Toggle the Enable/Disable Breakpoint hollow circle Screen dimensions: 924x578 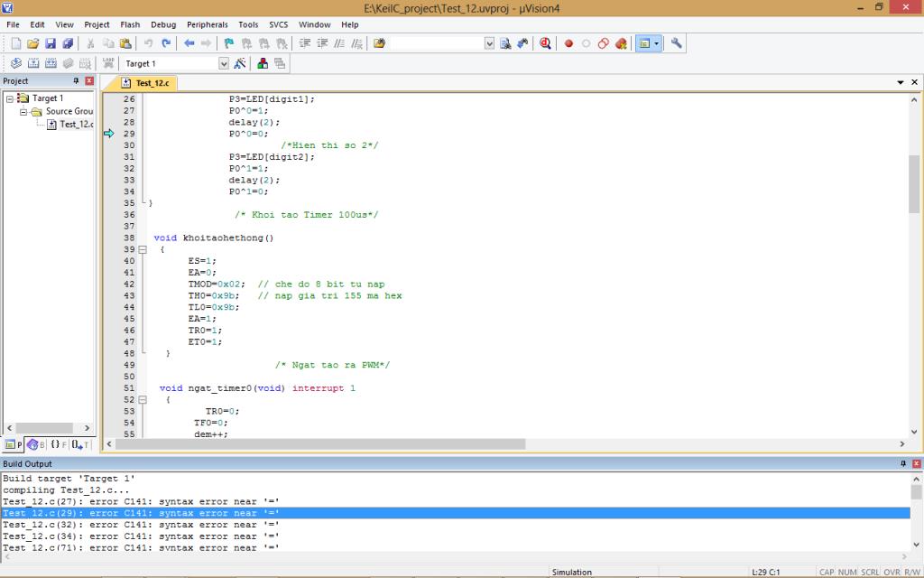click(x=586, y=43)
